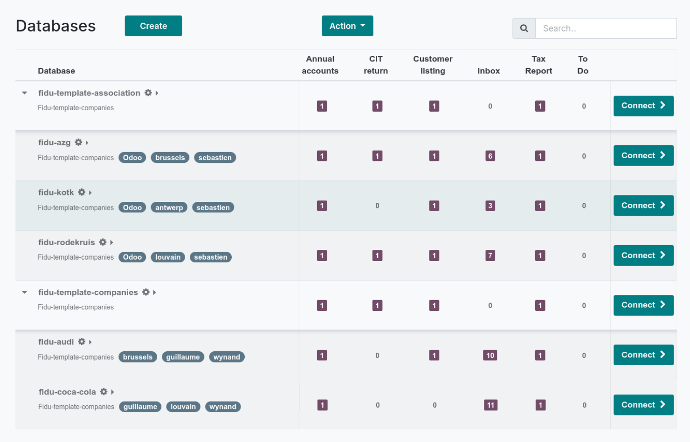Click the fidu-coca-cola gear icon

pyautogui.click(x=102, y=392)
